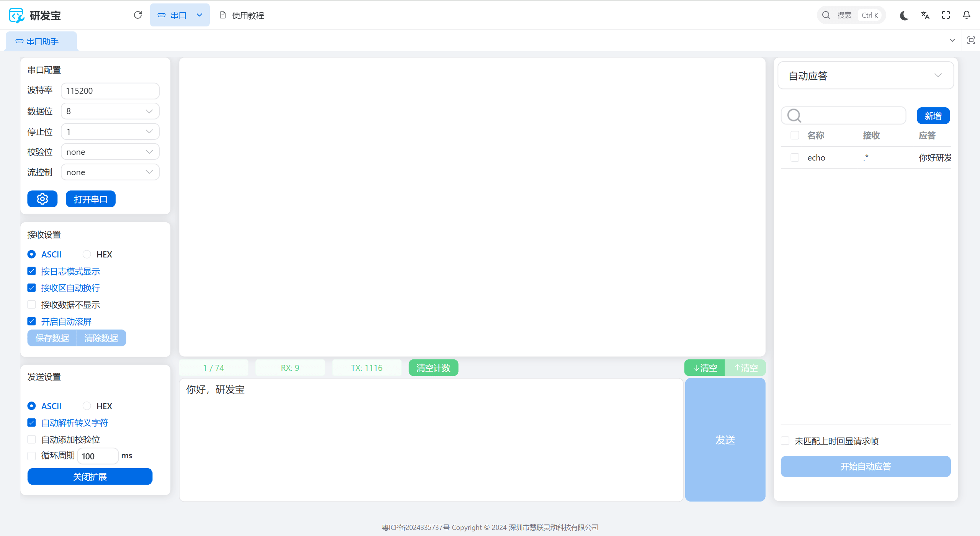
Task: Select HEX radio in receive settings
Action: [x=87, y=254]
